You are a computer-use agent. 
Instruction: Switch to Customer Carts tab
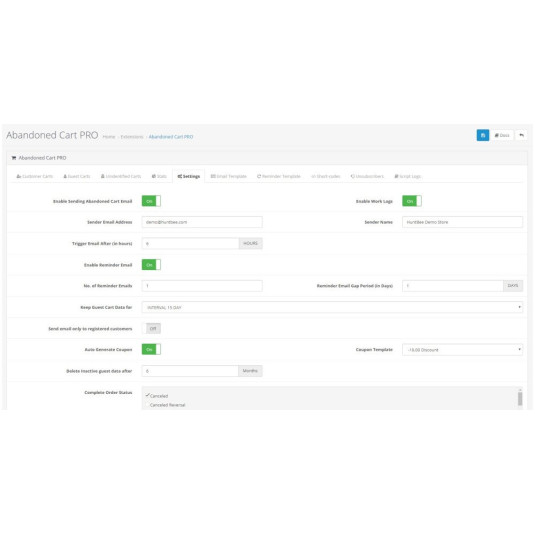click(x=34, y=176)
